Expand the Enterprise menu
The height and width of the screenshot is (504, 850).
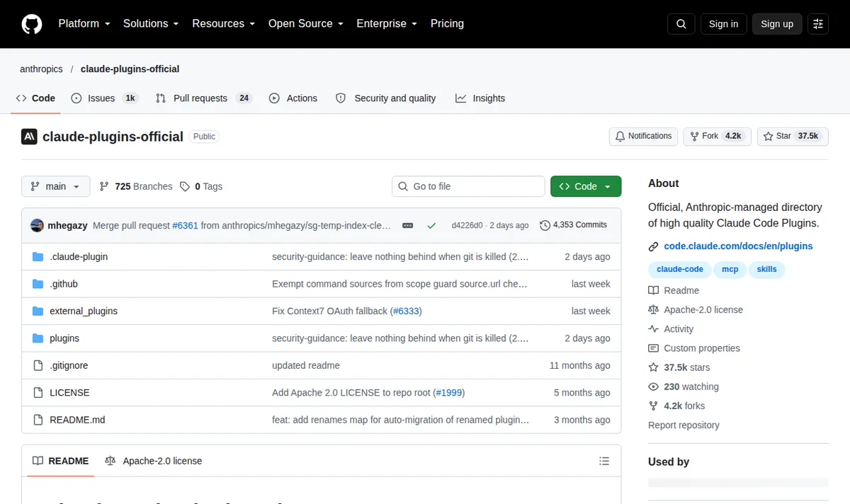pyautogui.click(x=387, y=23)
